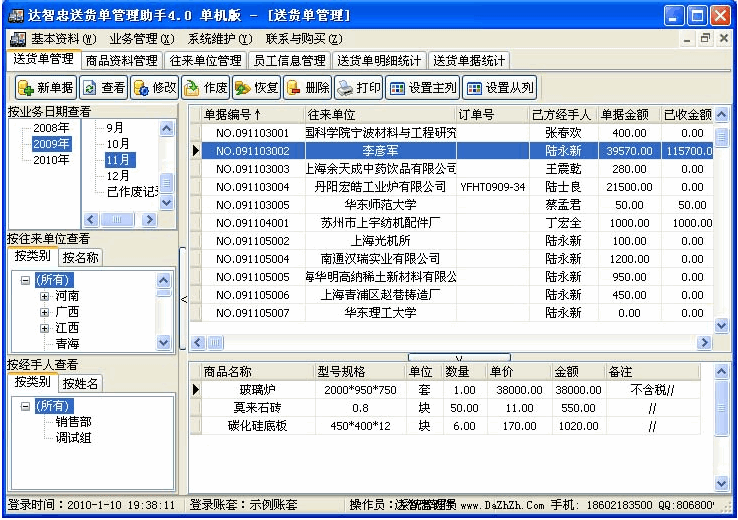Image resolution: width=738 pixels, height=520 pixels.
Task: Open the 业务管理 menu
Action: [142, 39]
